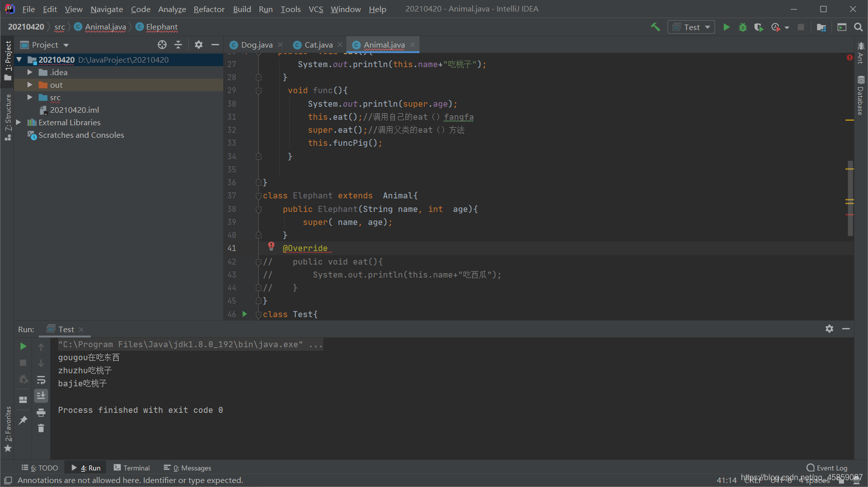Click Elephant breadcrumb in navigation bar
Viewport: 868px width, 487px height.
157,27
